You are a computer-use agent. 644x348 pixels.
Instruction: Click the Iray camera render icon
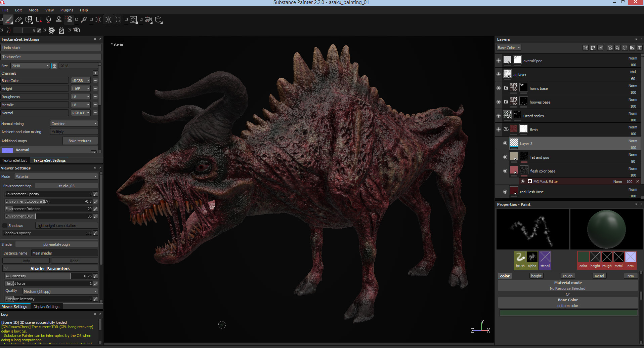[x=76, y=30]
